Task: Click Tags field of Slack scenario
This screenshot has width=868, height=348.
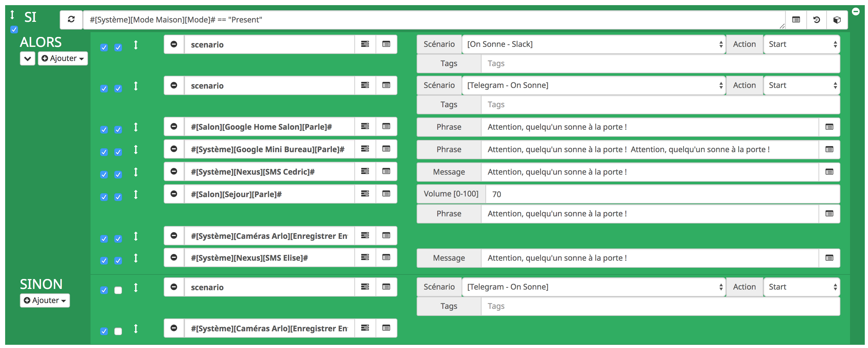Action: coord(660,64)
